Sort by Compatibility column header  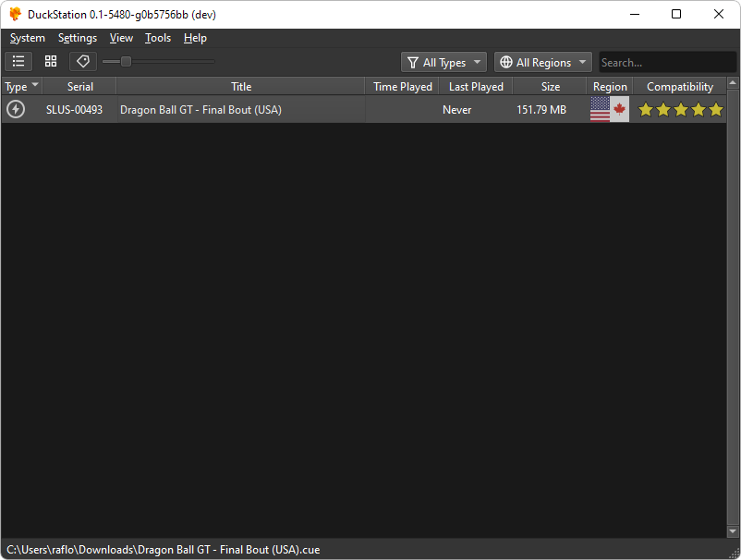tap(680, 87)
